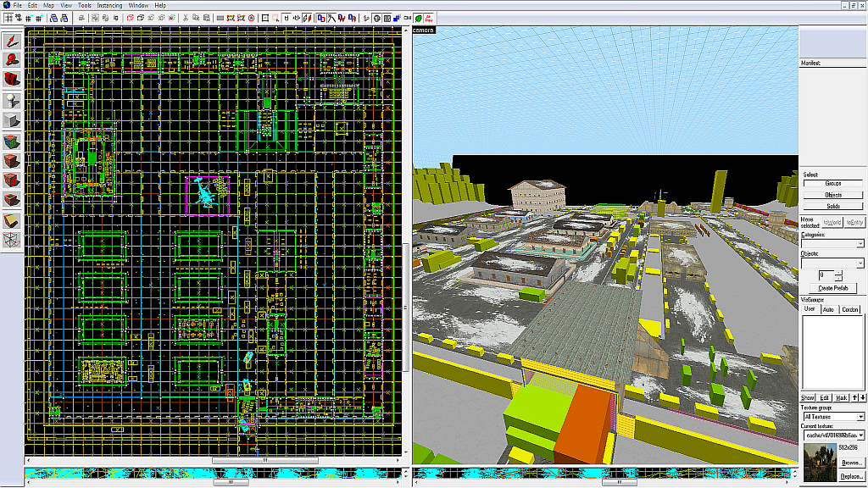The image size is (868, 488).
Task: Open the Current texture dropdown
Action: pyautogui.click(x=860, y=435)
